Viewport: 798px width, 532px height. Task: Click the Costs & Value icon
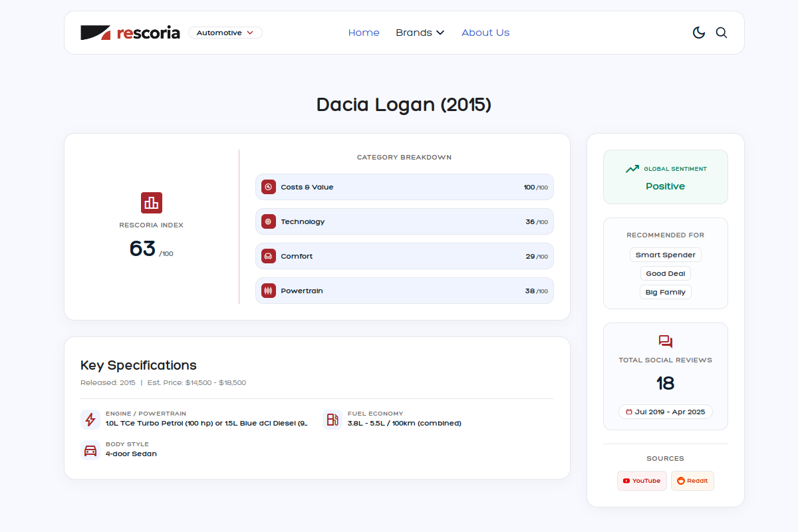(x=269, y=187)
